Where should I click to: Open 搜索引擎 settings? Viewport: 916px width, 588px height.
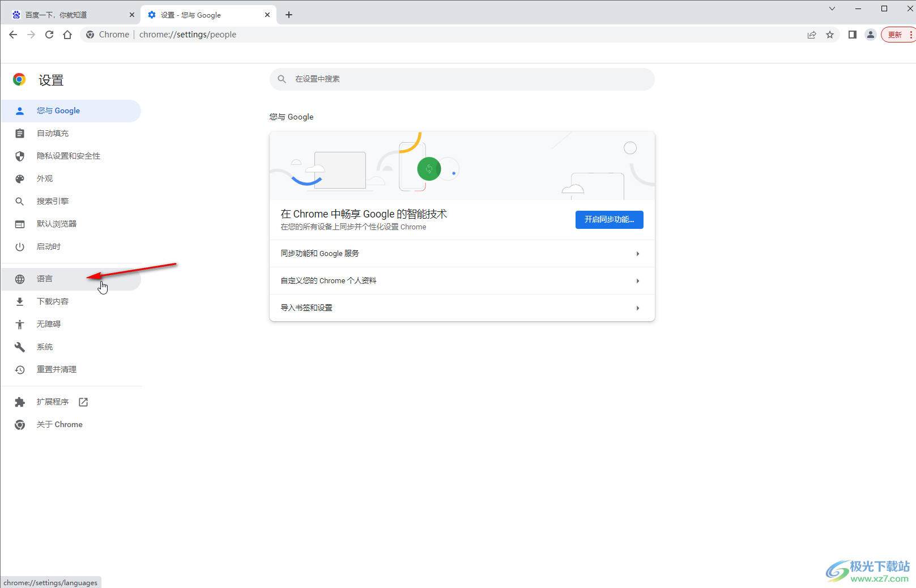tap(71, 202)
